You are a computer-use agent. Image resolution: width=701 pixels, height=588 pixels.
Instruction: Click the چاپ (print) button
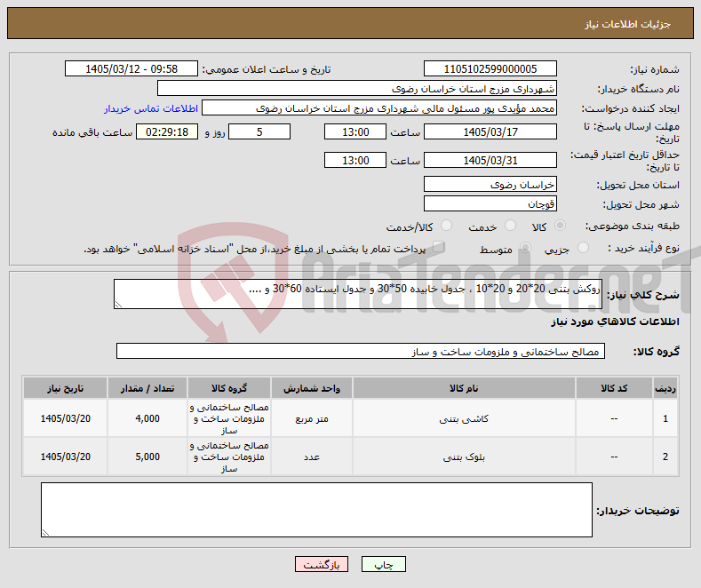[384, 564]
